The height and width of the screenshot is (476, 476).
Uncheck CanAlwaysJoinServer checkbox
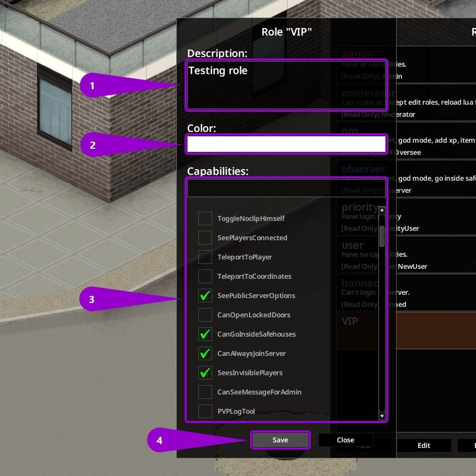tap(205, 353)
